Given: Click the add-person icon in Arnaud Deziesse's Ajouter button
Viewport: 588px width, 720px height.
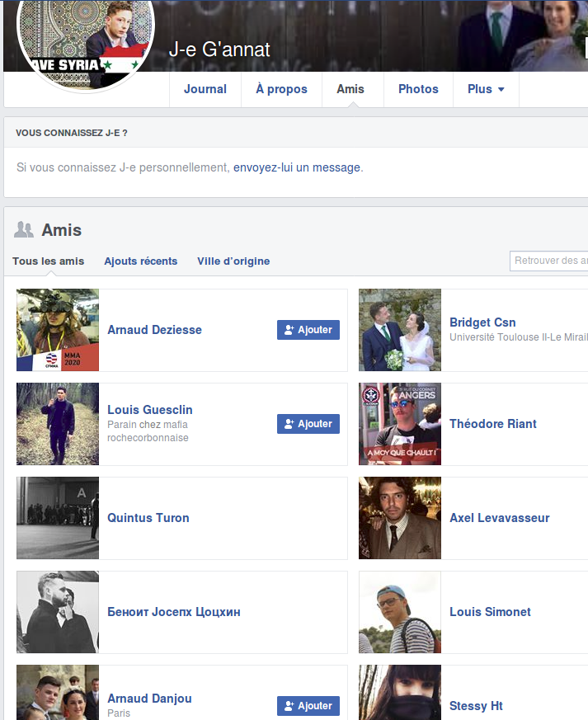Looking at the screenshot, I should (x=289, y=330).
